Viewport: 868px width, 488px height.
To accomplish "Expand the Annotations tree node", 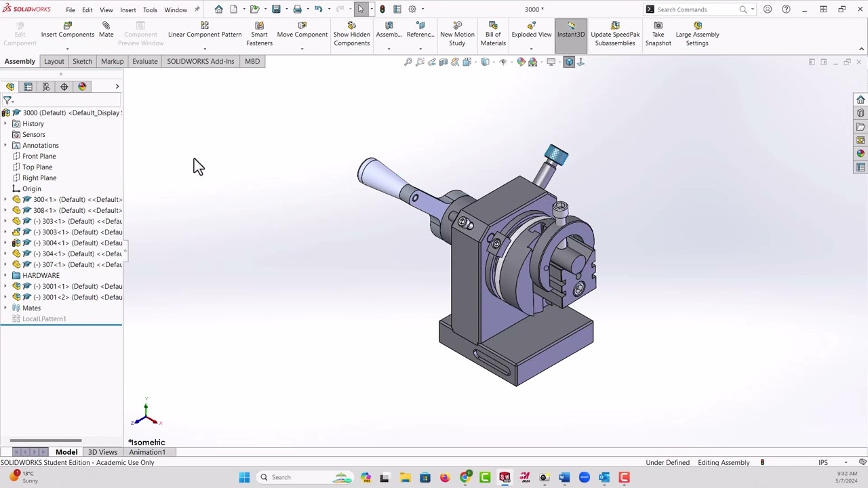I will (5, 145).
